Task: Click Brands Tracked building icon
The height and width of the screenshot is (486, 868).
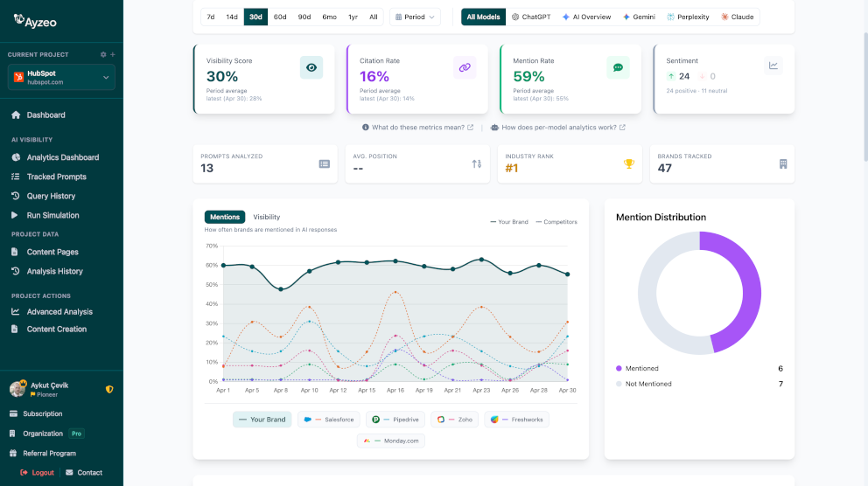Action: point(783,164)
